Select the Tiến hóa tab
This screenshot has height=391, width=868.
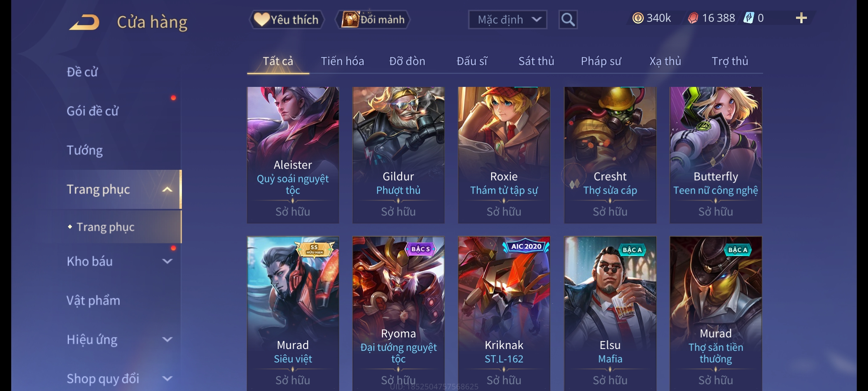point(342,61)
